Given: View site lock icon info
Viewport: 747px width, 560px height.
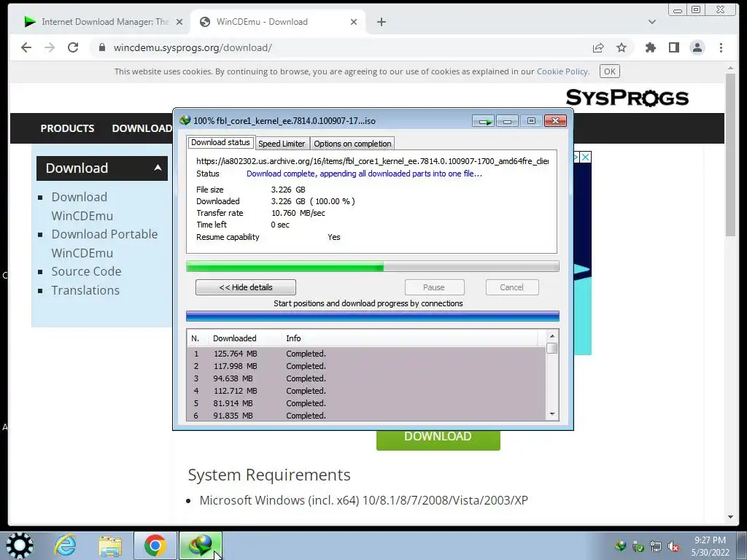Looking at the screenshot, I should click(101, 47).
